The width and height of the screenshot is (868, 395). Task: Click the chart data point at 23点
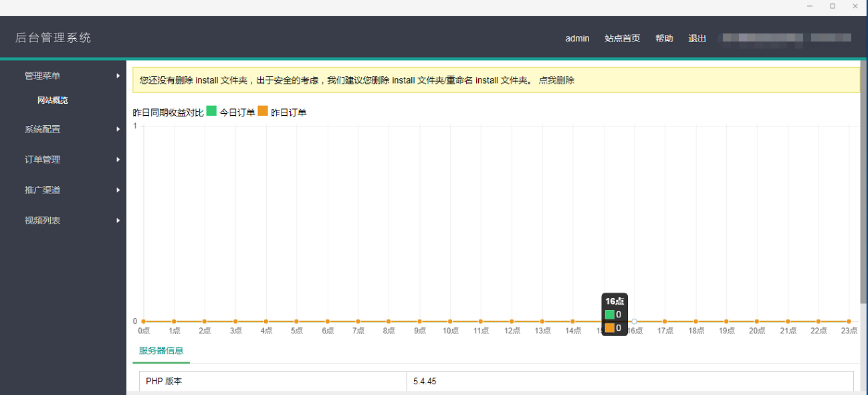849,321
